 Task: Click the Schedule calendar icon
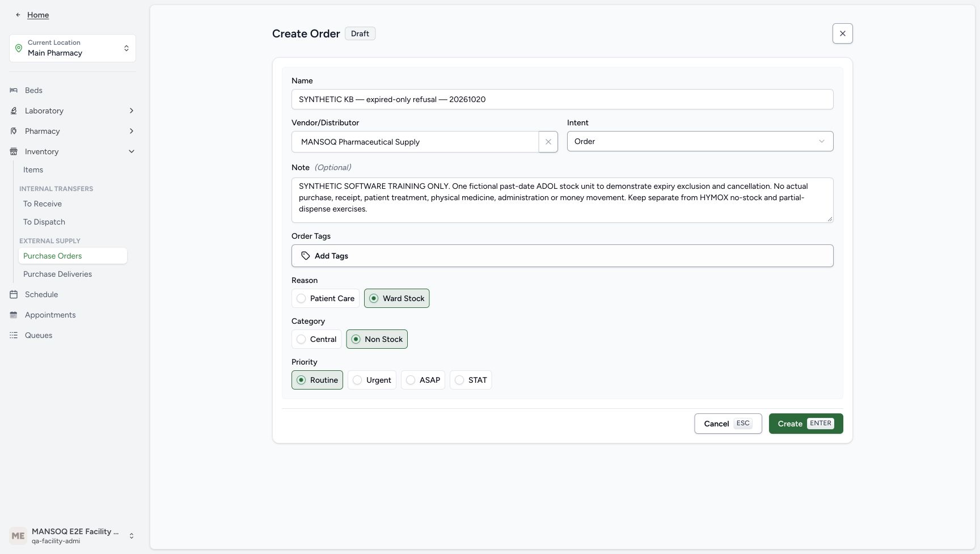(x=14, y=294)
